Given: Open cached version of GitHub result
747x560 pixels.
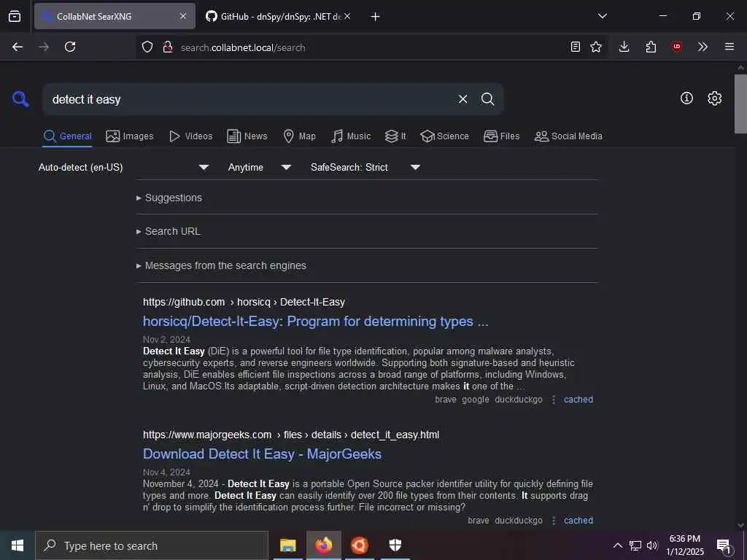Looking at the screenshot, I should (578, 400).
